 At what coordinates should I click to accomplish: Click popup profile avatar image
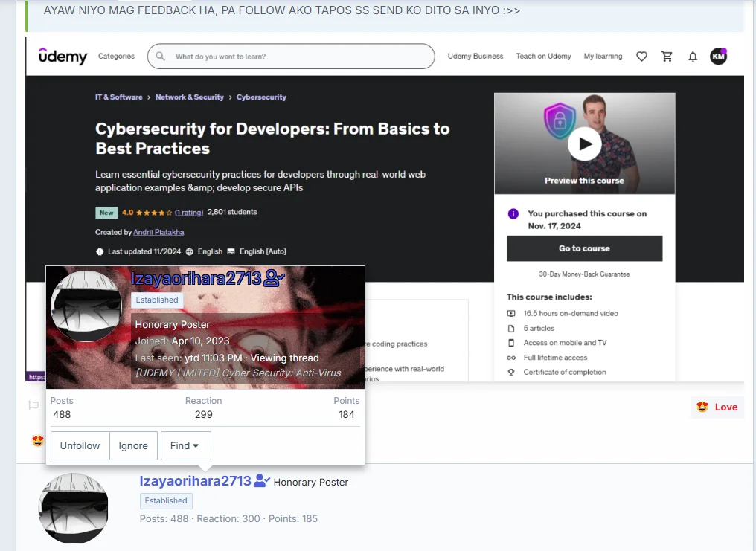click(x=86, y=306)
